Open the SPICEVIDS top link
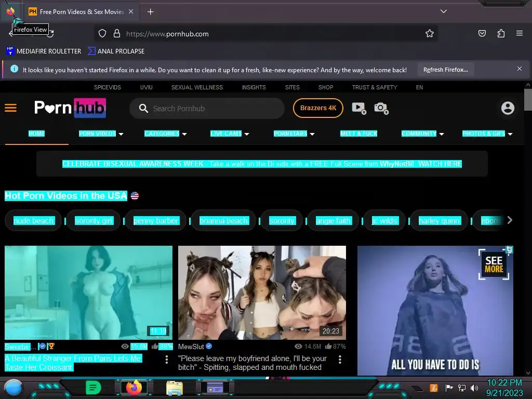This screenshot has height=399, width=532. (107, 87)
